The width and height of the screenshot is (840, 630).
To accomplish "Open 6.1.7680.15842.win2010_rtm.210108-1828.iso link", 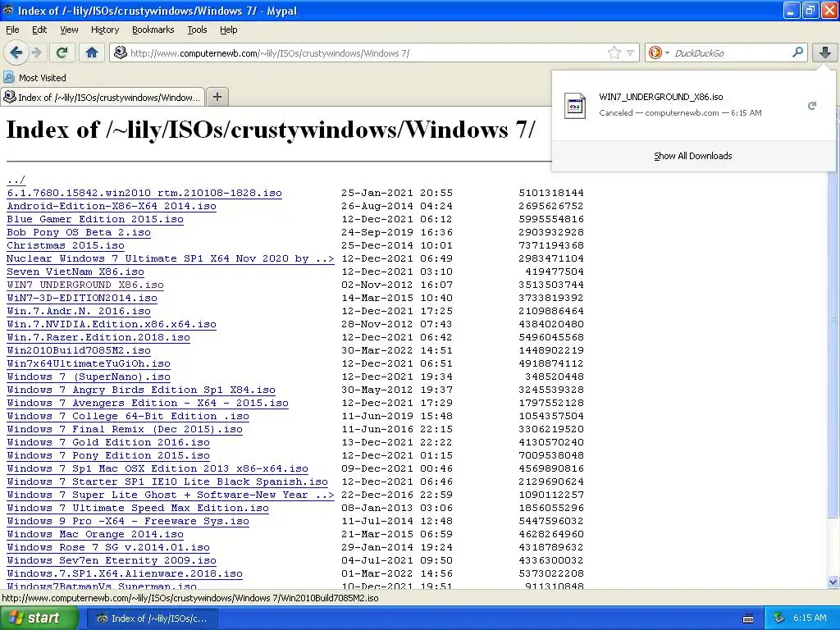I will [x=144, y=193].
